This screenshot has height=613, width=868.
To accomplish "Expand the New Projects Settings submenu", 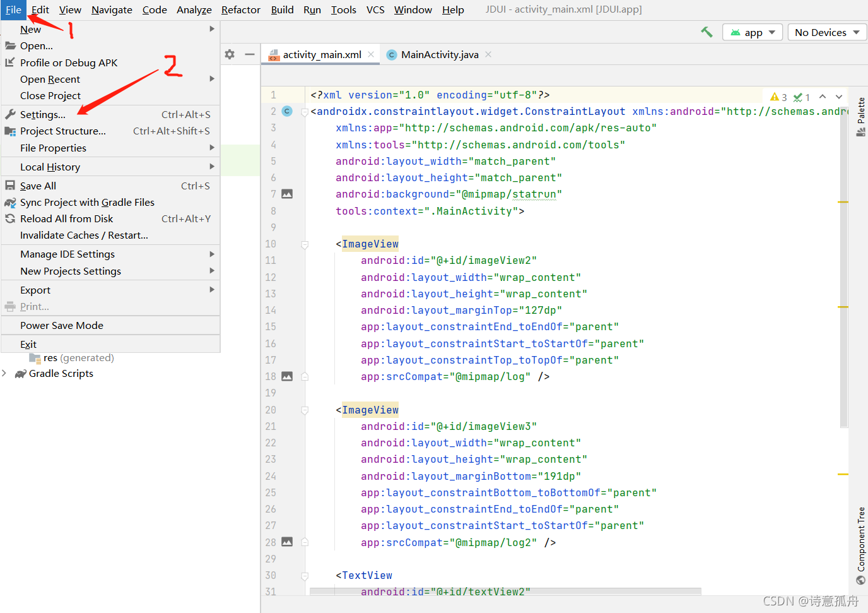I will 110,271.
